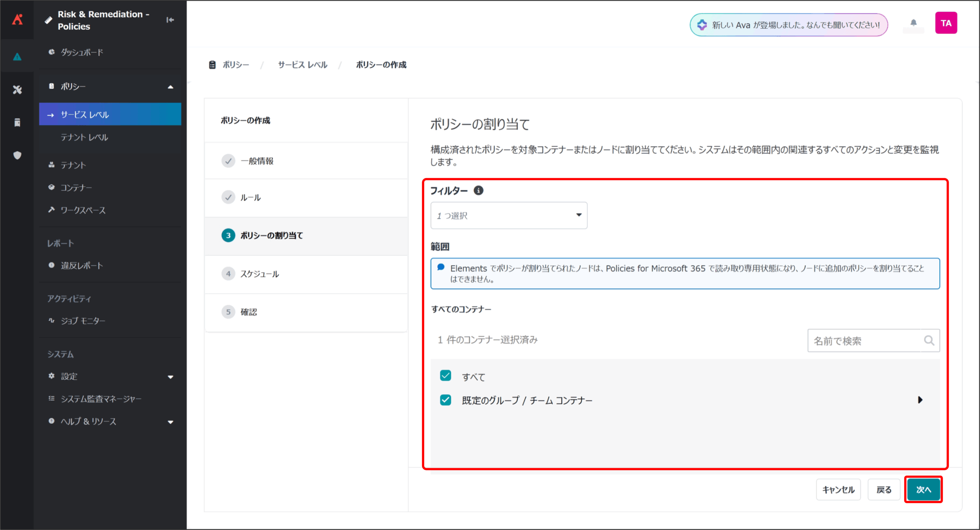Viewport: 980px width, 530px height.
Task: Click the tools icon in left rail
Action: coord(17,90)
